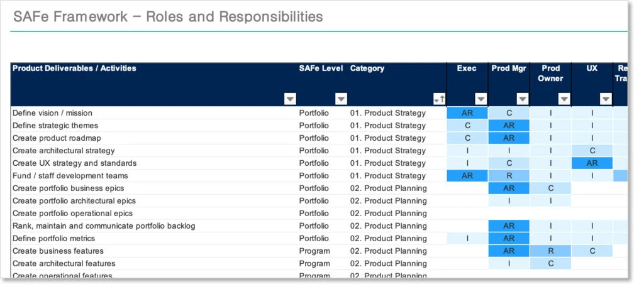Select UX C cell for Create architectural strategy

tap(592, 151)
